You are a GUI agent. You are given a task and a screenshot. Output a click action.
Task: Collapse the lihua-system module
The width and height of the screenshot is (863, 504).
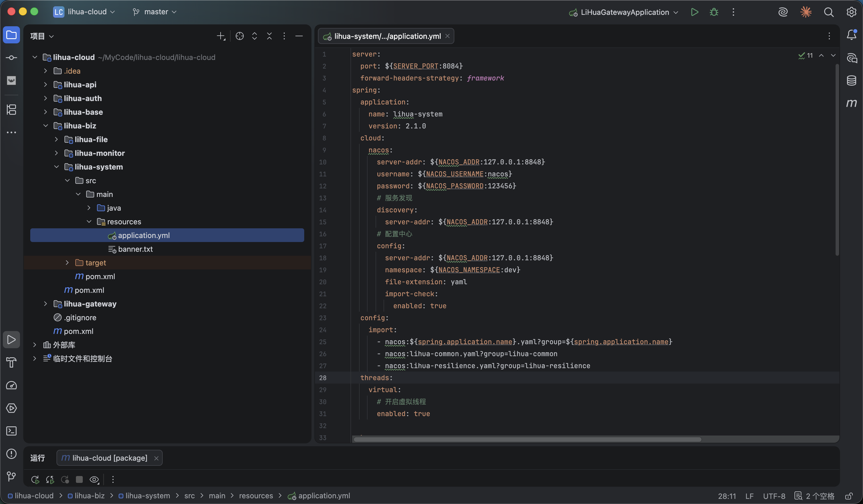coord(57,167)
